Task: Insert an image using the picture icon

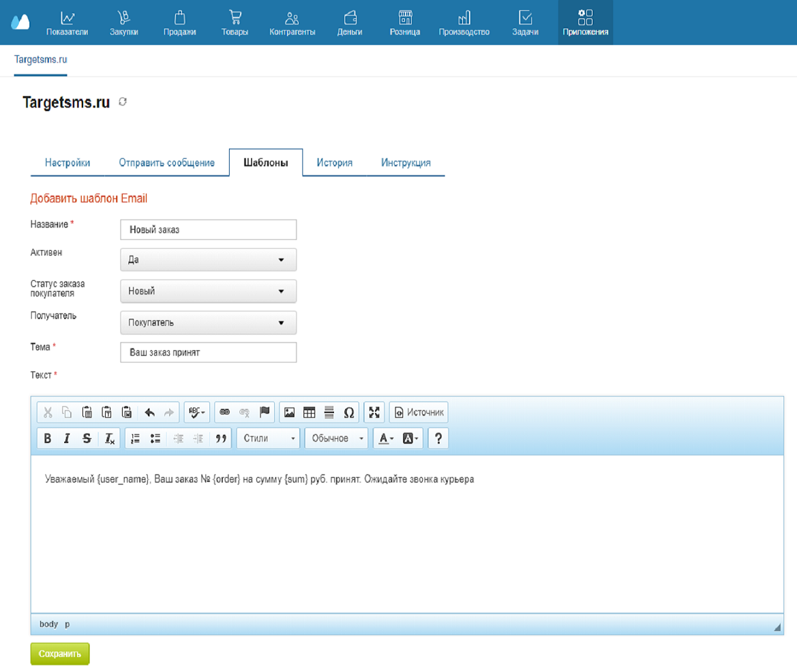Action: [x=289, y=412]
